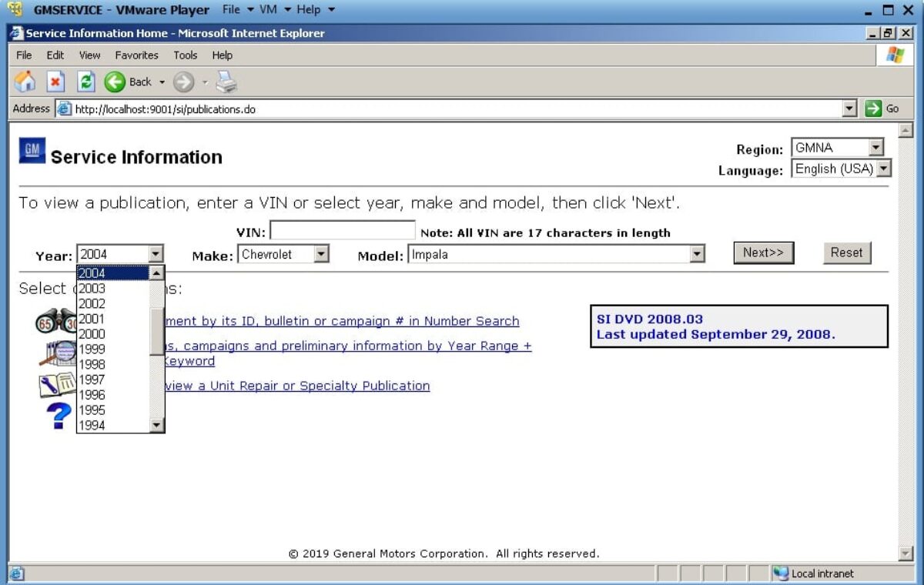Click the Home icon in the toolbar
This screenshot has height=585, width=924.
(x=24, y=82)
